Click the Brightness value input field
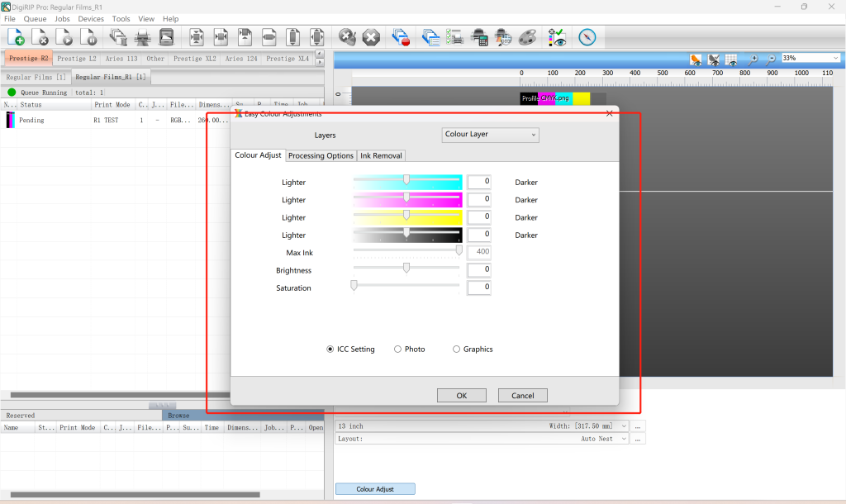This screenshot has height=504, width=846. 478,270
